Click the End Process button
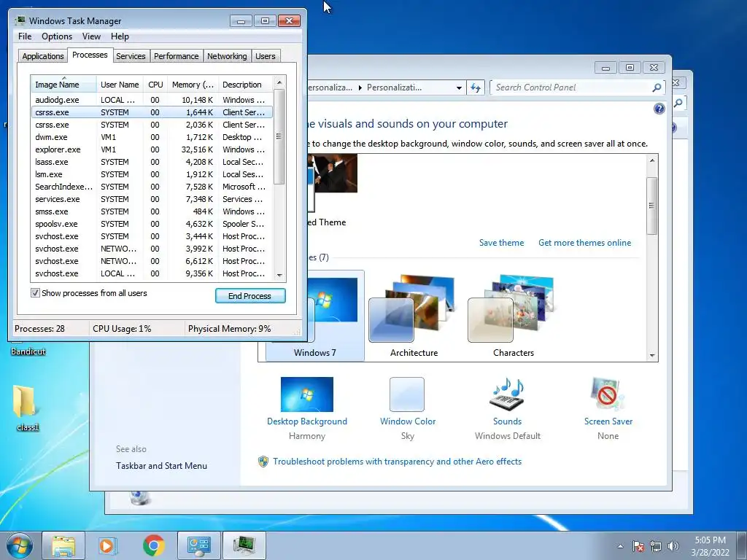747x560 pixels. (x=250, y=296)
